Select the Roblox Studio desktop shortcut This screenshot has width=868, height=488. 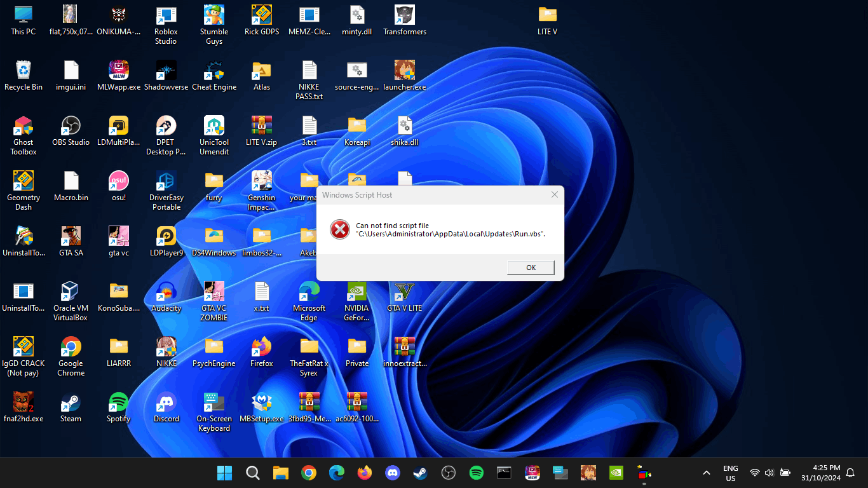[166, 25]
